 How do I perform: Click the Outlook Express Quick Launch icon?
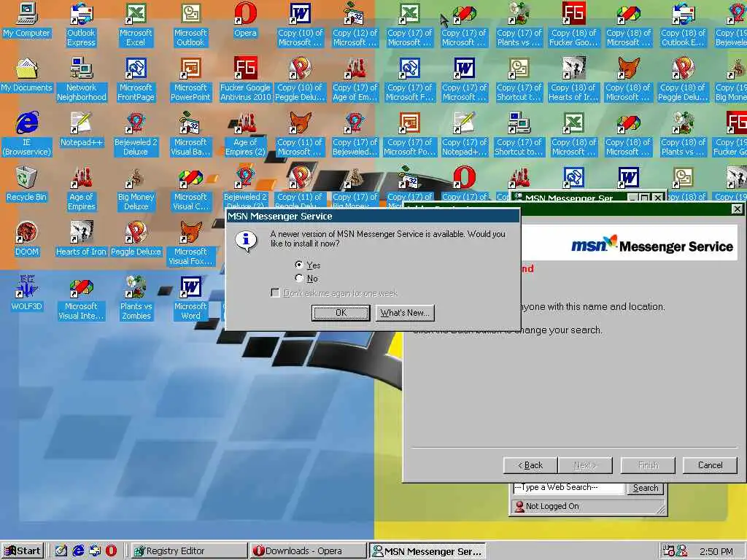95,551
